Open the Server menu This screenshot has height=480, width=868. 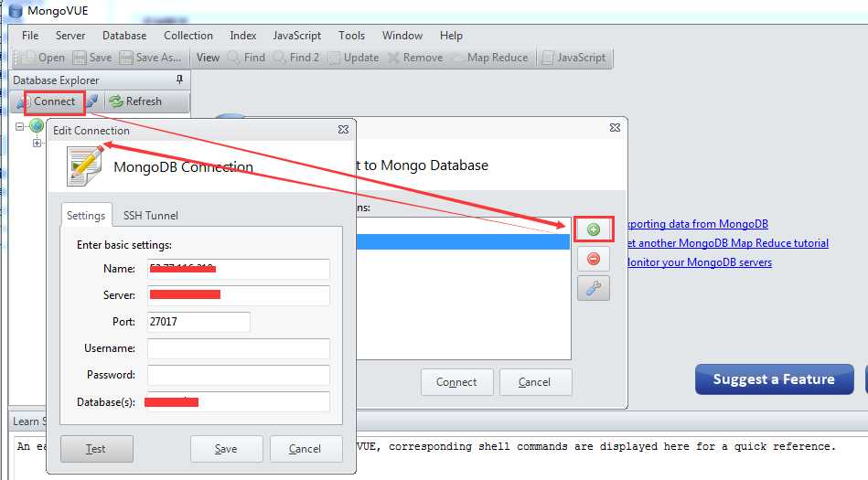click(x=70, y=36)
